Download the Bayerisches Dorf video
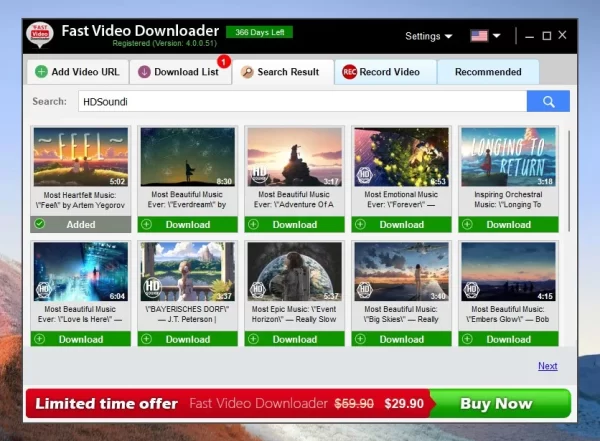 coord(188,339)
